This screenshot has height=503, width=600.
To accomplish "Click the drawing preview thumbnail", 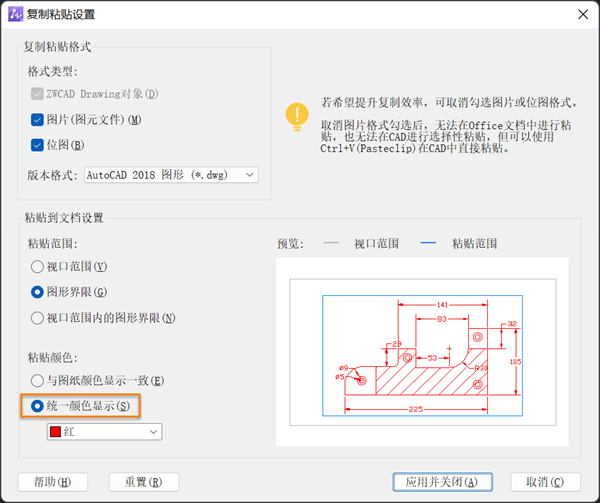I will [422, 352].
